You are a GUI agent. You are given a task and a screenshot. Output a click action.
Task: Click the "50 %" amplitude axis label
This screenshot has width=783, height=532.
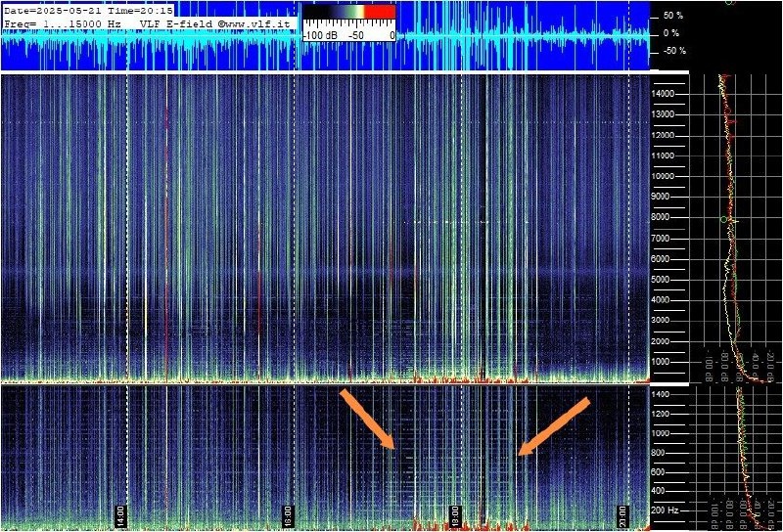(x=673, y=16)
